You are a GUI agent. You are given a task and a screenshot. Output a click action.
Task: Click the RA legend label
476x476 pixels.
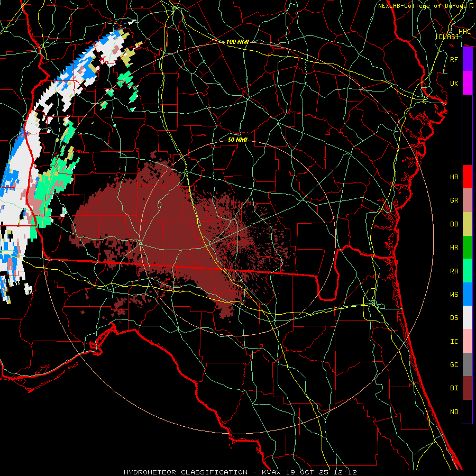point(454,271)
